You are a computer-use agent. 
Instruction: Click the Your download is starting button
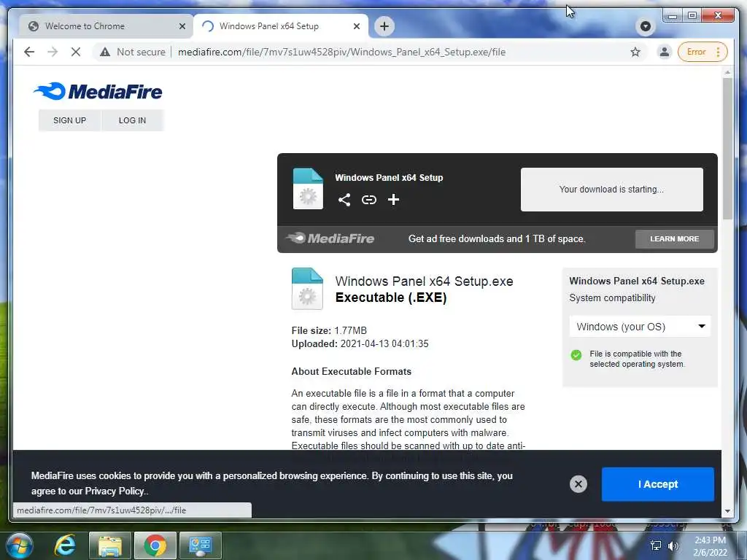pyautogui.click(x=612, y=190)
